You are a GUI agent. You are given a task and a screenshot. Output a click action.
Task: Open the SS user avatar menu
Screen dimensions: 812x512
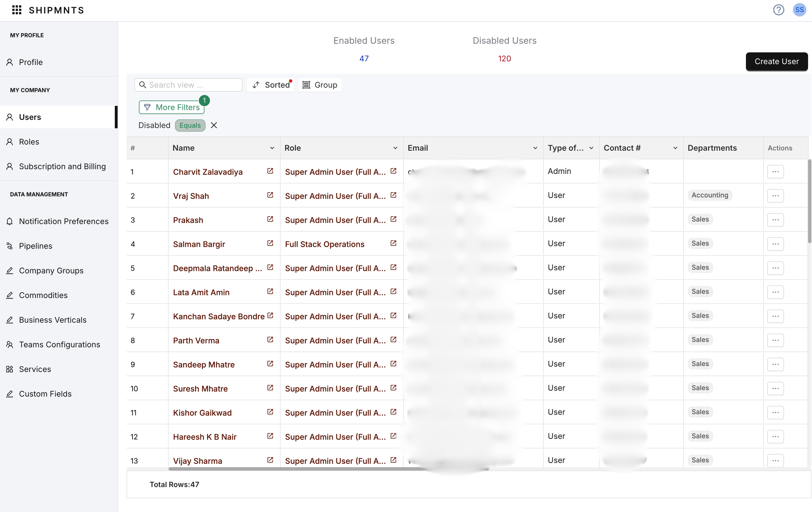799,10
